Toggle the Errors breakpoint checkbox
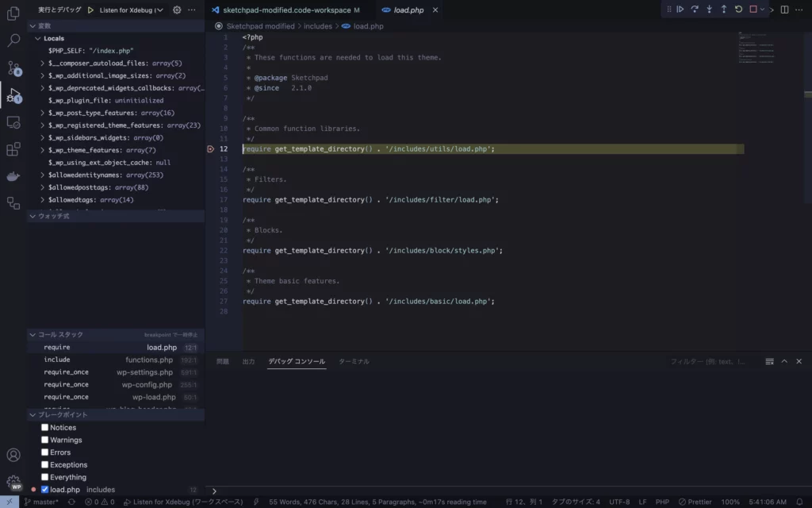The width and height of the screenshot is (812, 508). [x=44, y=452]
